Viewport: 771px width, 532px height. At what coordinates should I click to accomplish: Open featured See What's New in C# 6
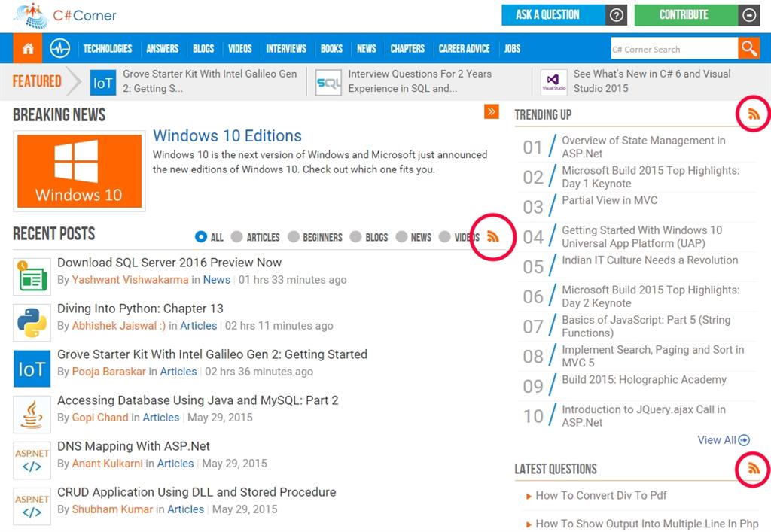652,81
